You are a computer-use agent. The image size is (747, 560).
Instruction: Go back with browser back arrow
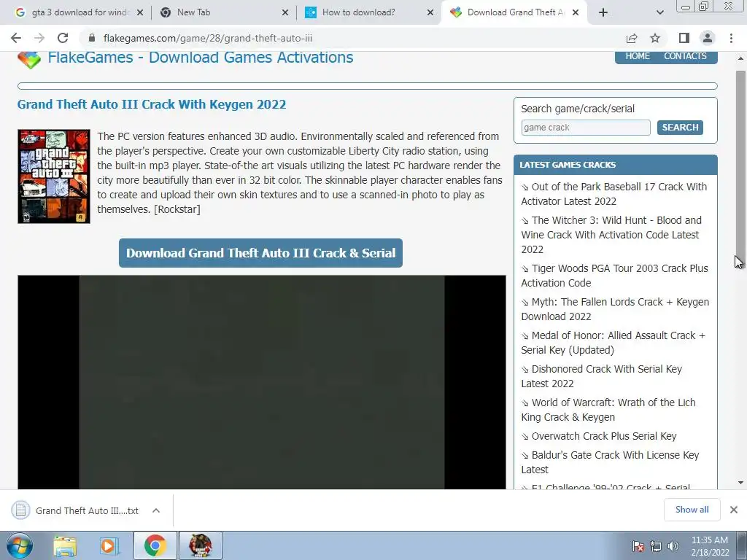16,38
